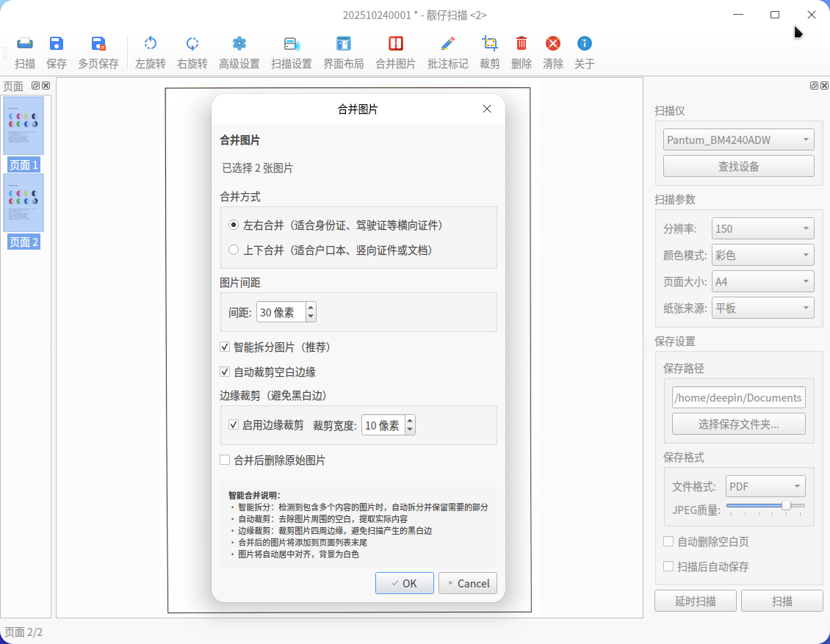Open 多页保存 multi-page save

coord(98,52)
